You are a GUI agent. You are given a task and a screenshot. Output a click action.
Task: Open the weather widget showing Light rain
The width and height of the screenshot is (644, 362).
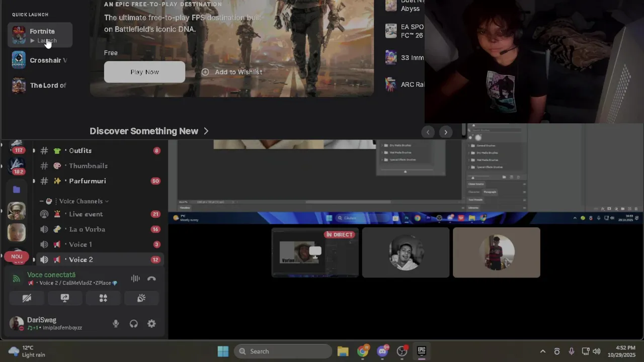[x=28, y=351]
